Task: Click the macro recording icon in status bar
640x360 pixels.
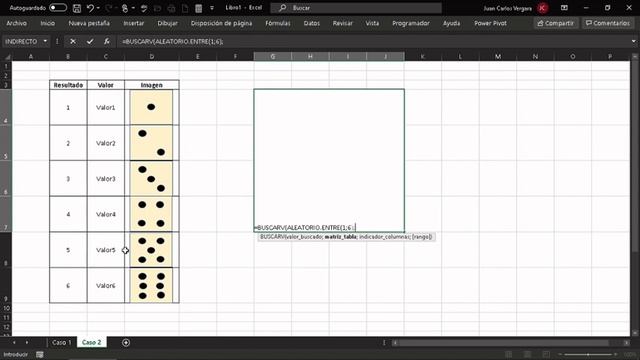Action: [40, 354]
